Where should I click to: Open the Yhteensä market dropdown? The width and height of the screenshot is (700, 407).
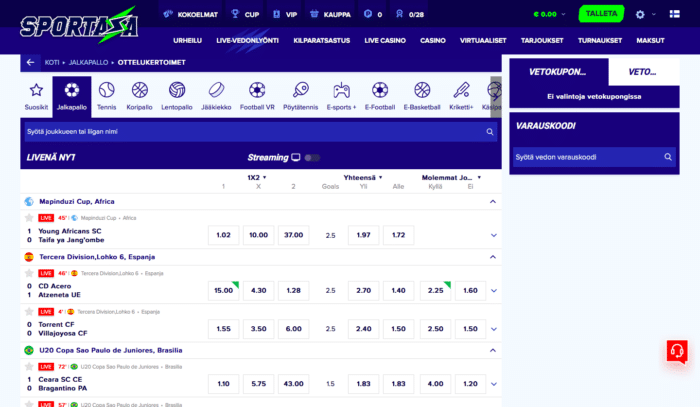pyautogui.click(x=363, y=178)
